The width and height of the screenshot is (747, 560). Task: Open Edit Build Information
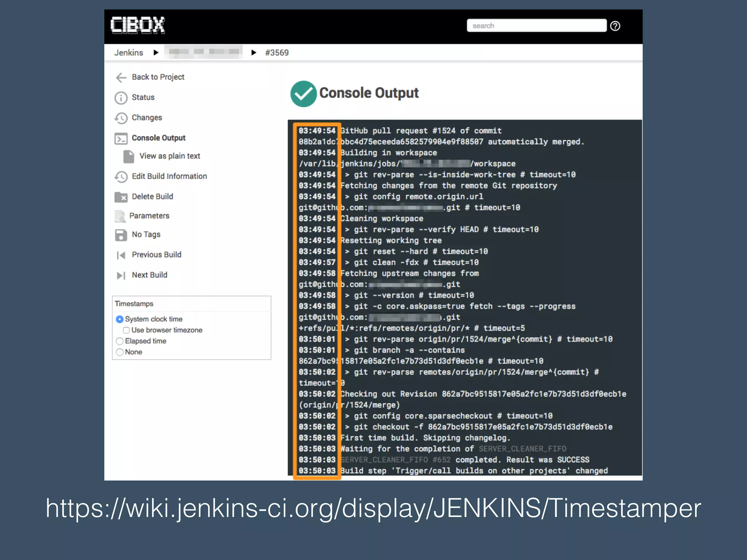coord(169,176)
